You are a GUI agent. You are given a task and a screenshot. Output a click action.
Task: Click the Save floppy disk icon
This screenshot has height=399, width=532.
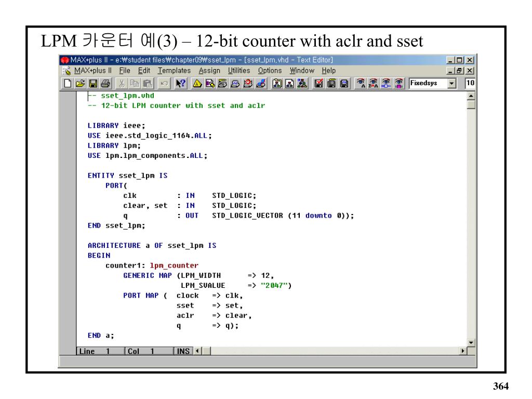coord(93,83)
